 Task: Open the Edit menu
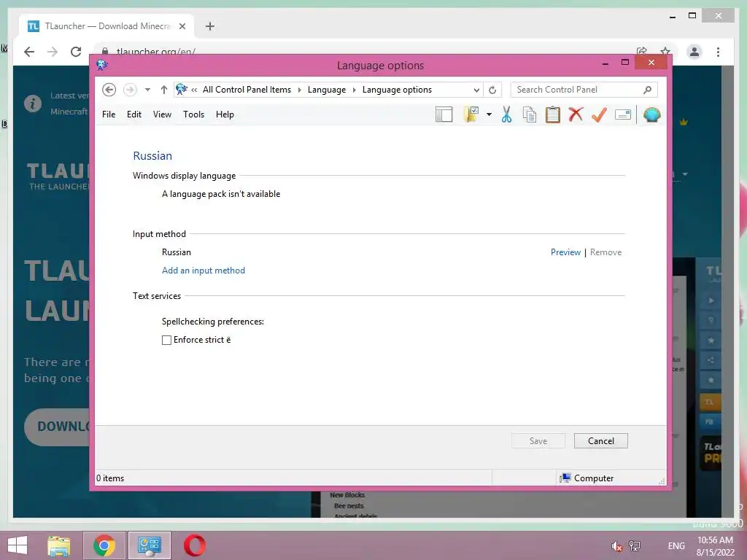[134, 114]
